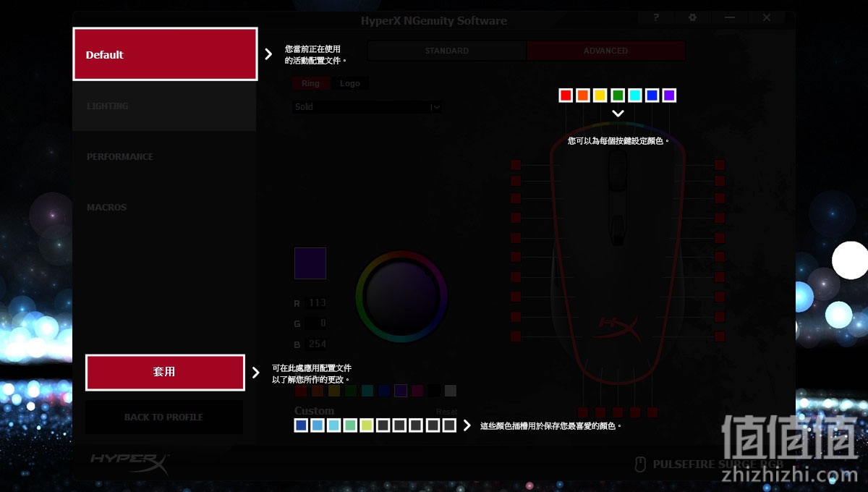Choose red swatch in top rainbow row
Screen dimensions: 868x492
(566, 96)
